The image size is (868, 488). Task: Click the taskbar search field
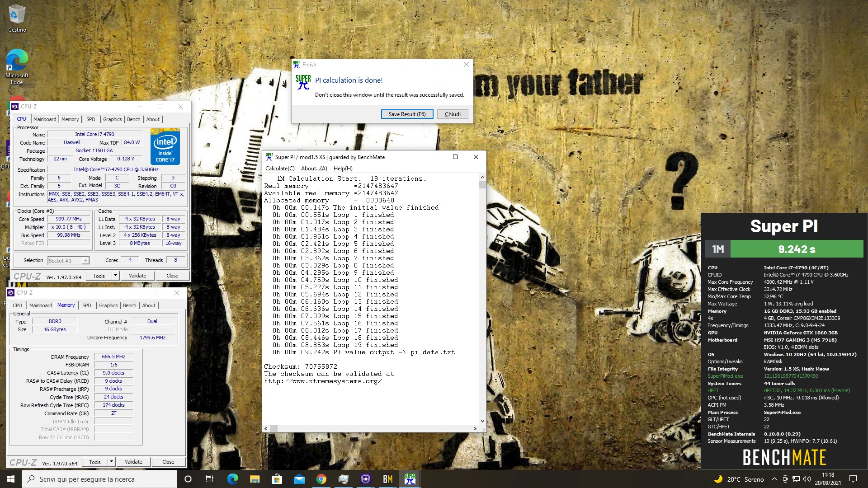point(99,479)
